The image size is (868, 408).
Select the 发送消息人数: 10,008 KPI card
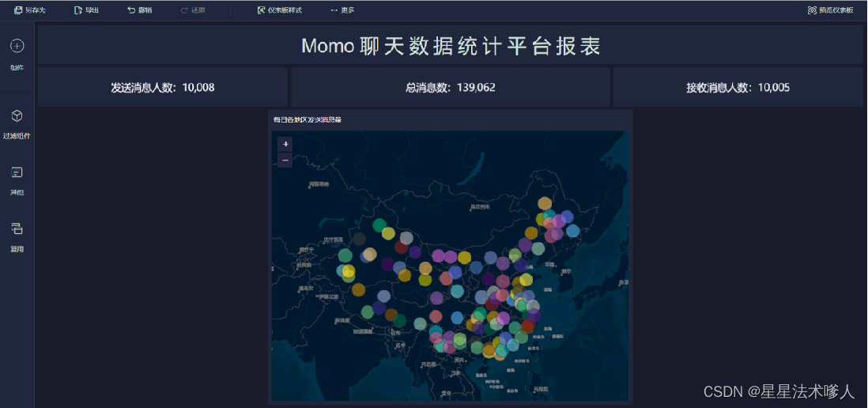pos(163,88)
